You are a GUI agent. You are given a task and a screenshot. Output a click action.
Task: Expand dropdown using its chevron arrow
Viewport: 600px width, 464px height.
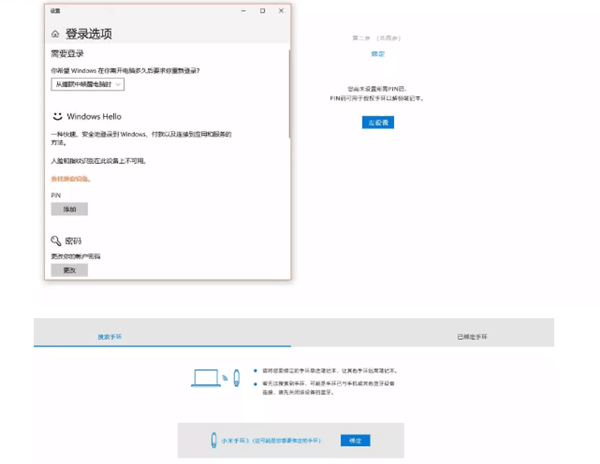coord(118,85)
